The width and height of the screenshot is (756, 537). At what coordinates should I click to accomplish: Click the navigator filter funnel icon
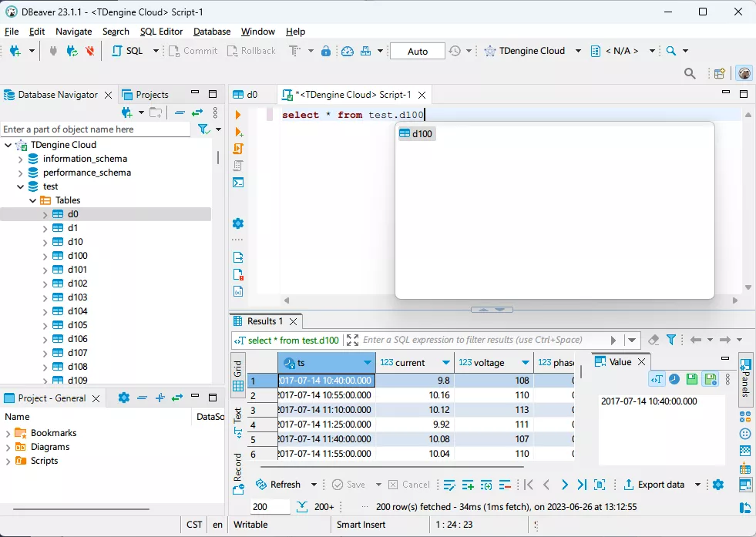(x=203, y=129)
